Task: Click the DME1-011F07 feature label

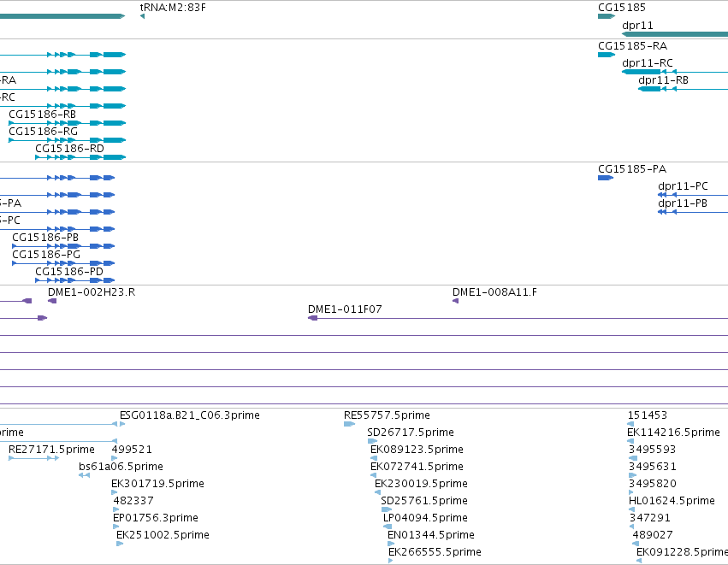Action: pos(345,309)
